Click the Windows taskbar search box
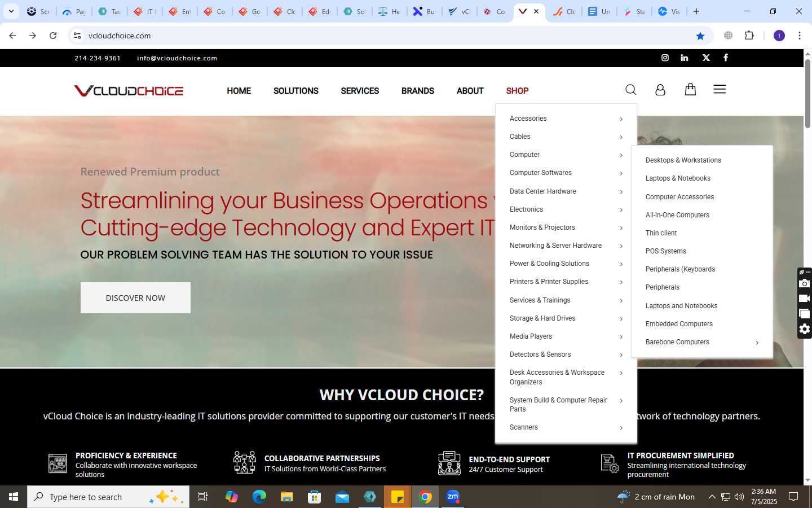The image size is (812, 508). point(108,497)
